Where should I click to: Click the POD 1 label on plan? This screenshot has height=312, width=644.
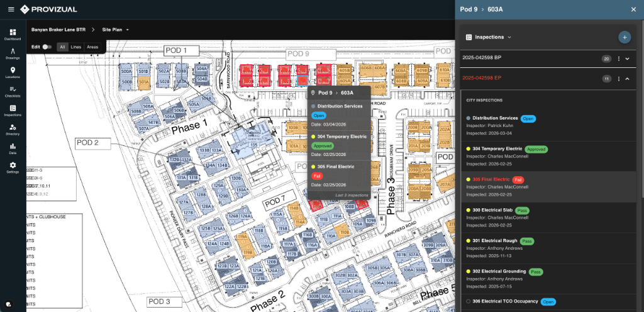click(x=182, y=50)
